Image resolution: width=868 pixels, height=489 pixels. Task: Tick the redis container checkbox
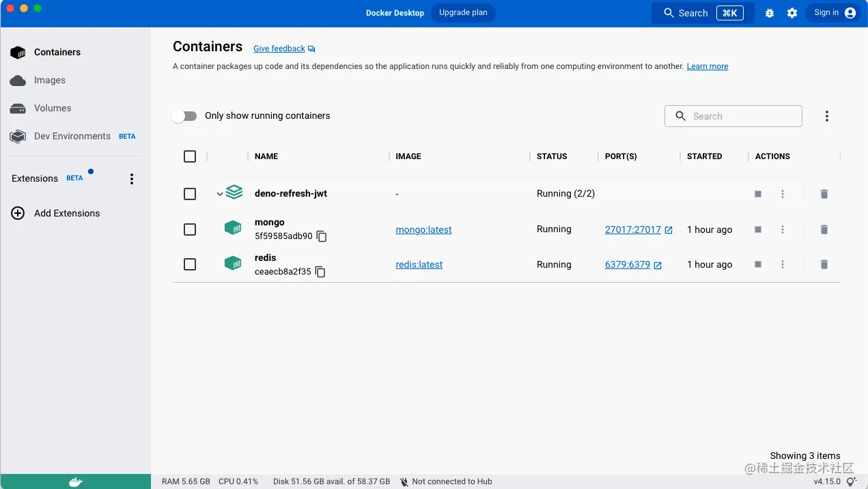pyautogui.click(x=190, y=264)
